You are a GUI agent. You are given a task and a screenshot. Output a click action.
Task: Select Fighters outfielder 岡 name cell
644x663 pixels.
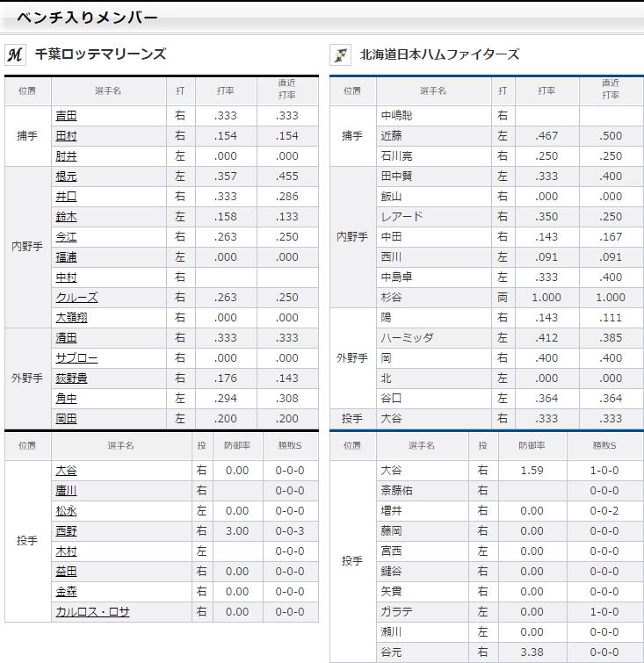(434, 358)
